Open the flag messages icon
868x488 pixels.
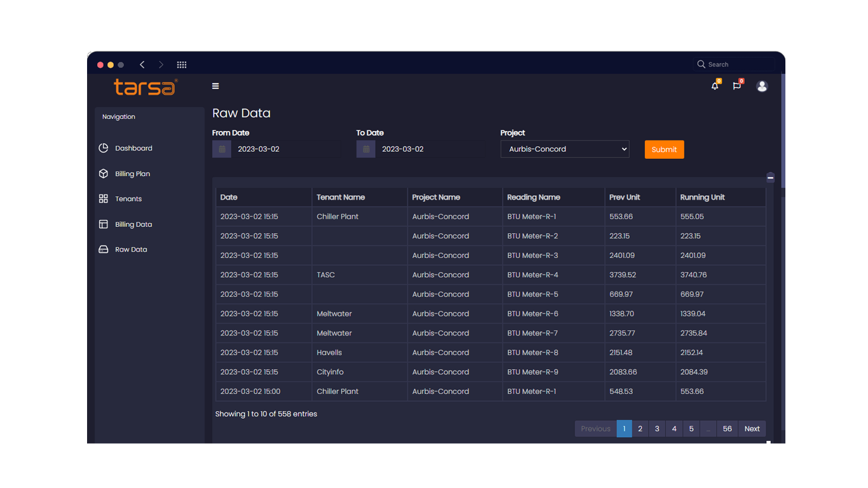[x=736, y=86]
